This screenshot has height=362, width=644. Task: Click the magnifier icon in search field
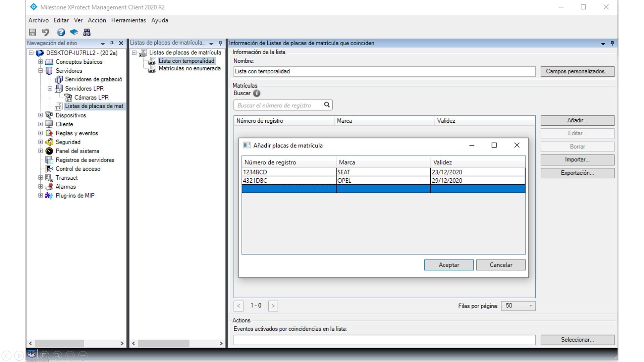click(x=327, y=105)
